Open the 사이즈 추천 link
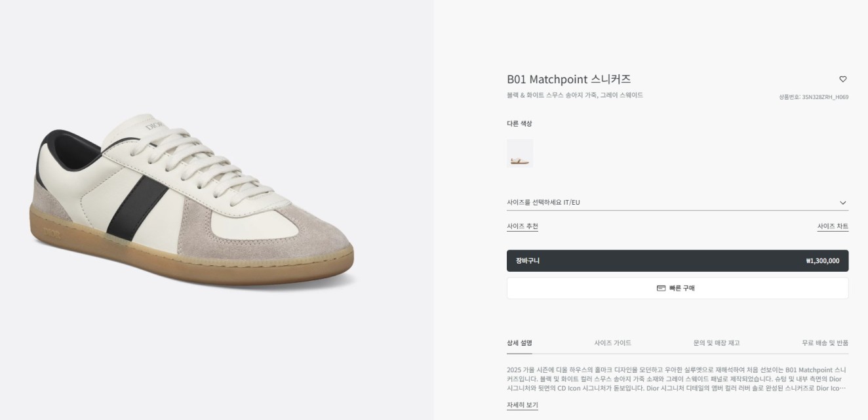This screenshot has width=868, height=420. 523,226
